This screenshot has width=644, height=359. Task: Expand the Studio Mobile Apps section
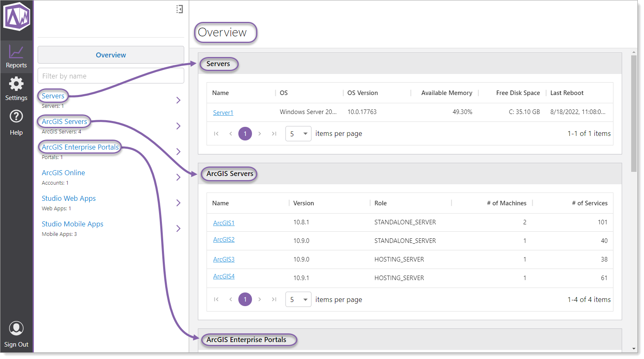tap(178, 228)
